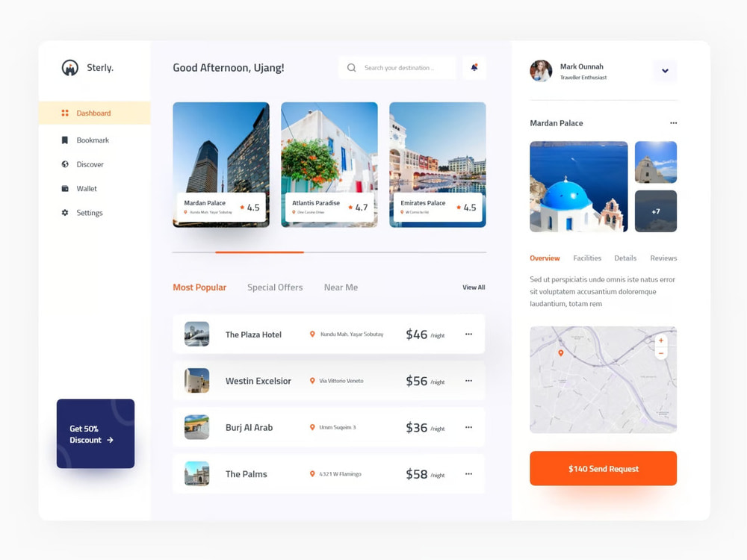Viewport: 747px width, 560px height.
Task: Click the View All link
Action: point(474,287)
